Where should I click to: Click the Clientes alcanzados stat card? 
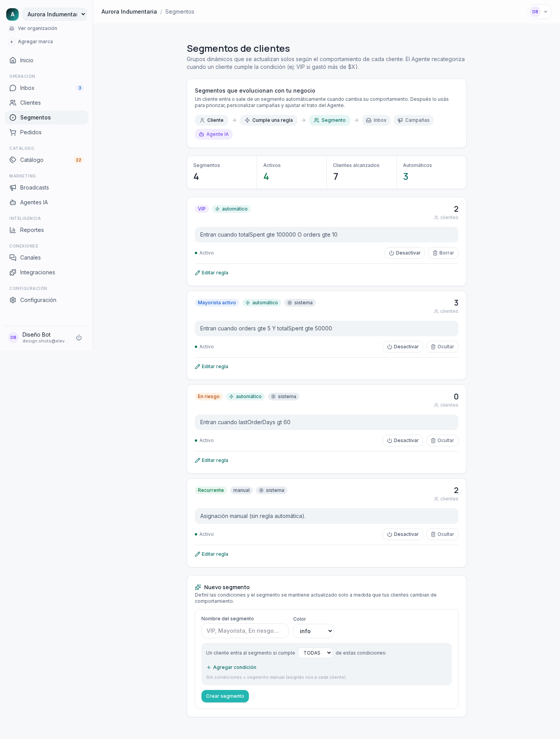tap(361, 172)
